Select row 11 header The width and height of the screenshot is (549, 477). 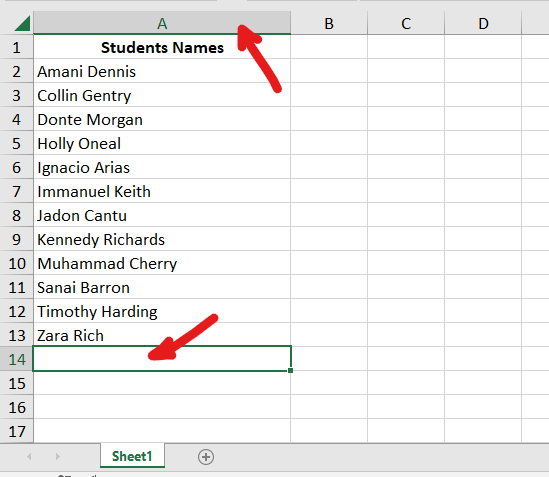[x=16, y=287]
